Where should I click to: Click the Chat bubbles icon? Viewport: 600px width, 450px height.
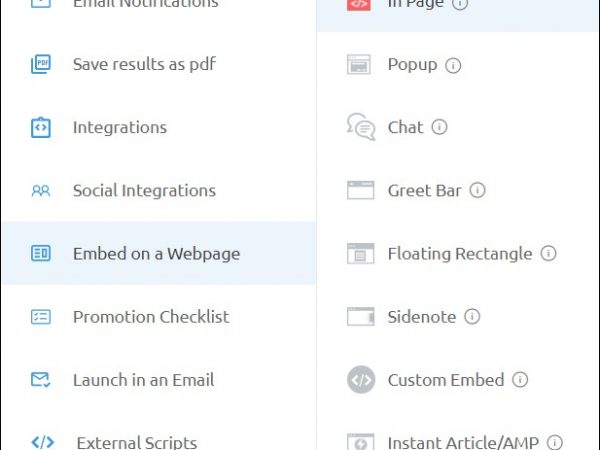click(x=360, y=127)
